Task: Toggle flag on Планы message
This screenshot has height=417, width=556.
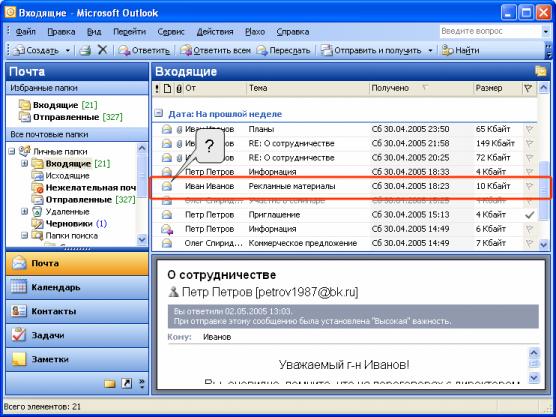Action: (x=529, y=129)
